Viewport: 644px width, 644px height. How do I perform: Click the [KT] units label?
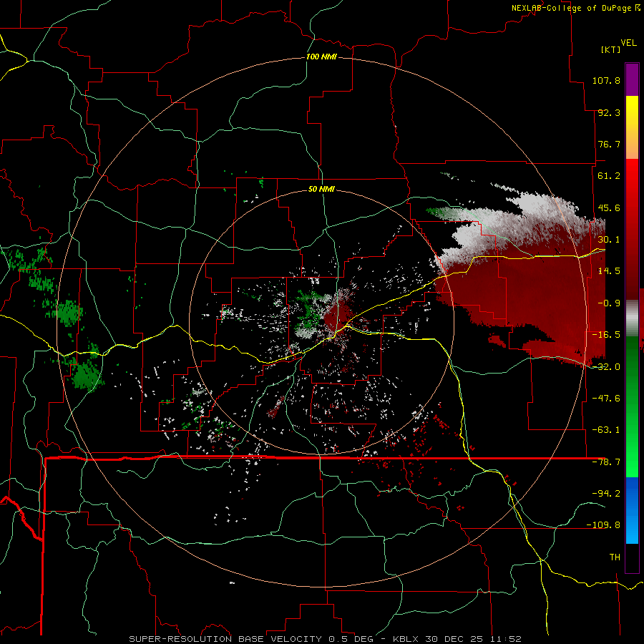pos(611,49)
